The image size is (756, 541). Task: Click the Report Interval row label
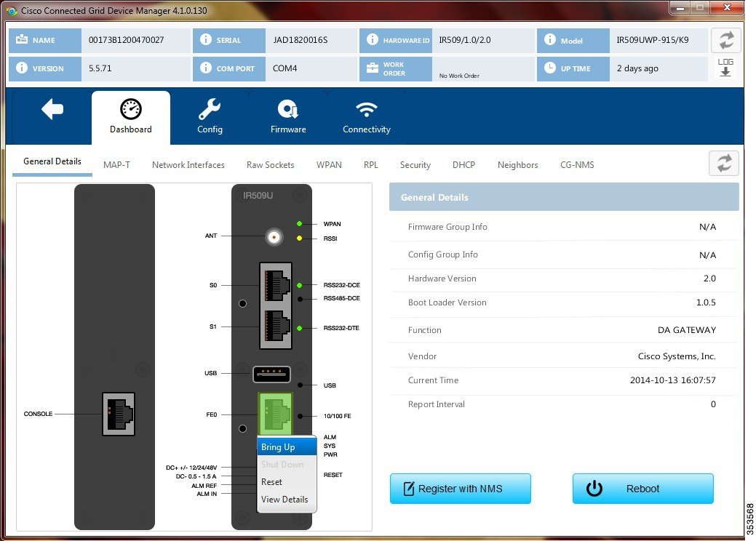(437, 404)
